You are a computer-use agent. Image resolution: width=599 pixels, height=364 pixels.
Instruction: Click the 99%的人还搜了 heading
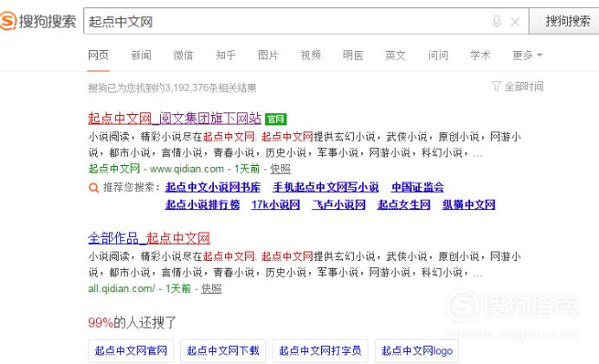point(132,322)
